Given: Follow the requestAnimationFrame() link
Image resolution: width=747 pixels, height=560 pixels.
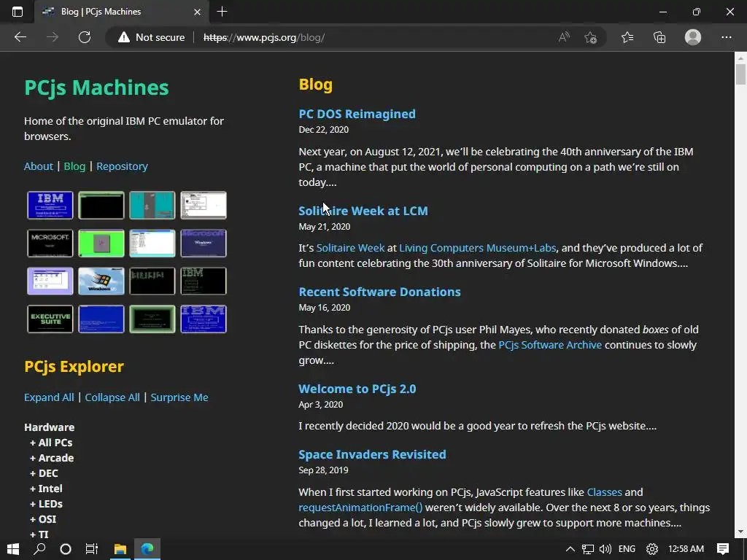Looking at the screenshot, I should tap(360, 507).
